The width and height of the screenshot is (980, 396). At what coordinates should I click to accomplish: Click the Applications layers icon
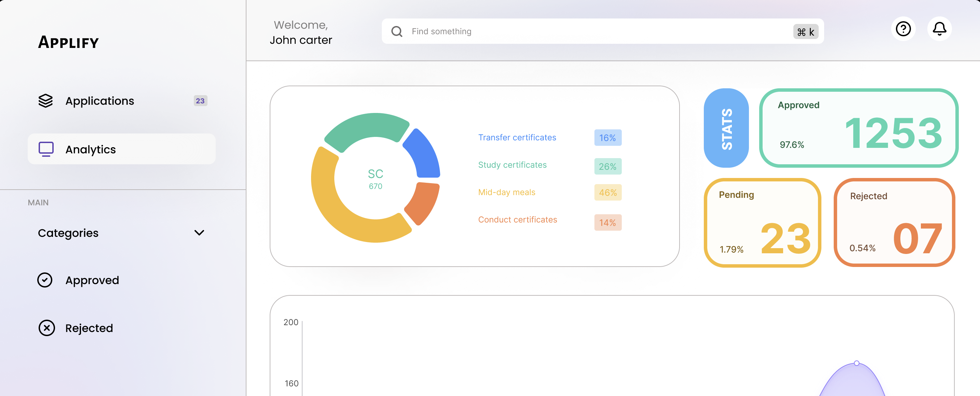pos(46,101)
